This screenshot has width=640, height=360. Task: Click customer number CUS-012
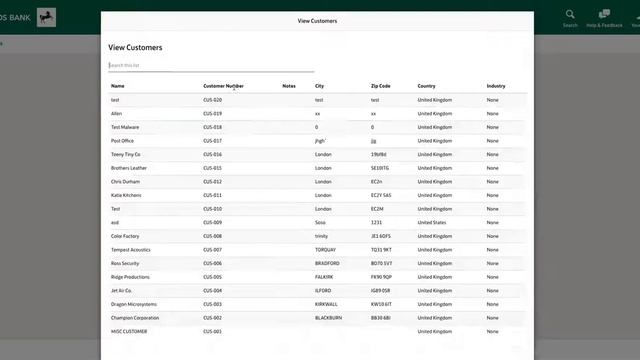213,182
